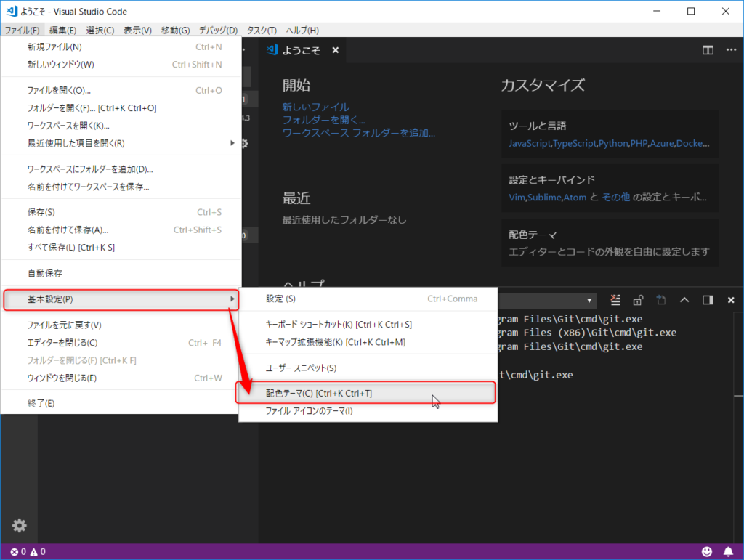This screenshot has height=560, width=744.
Task: Choose ワークスペースを開く(K)... item
Action: coord(121,126)
